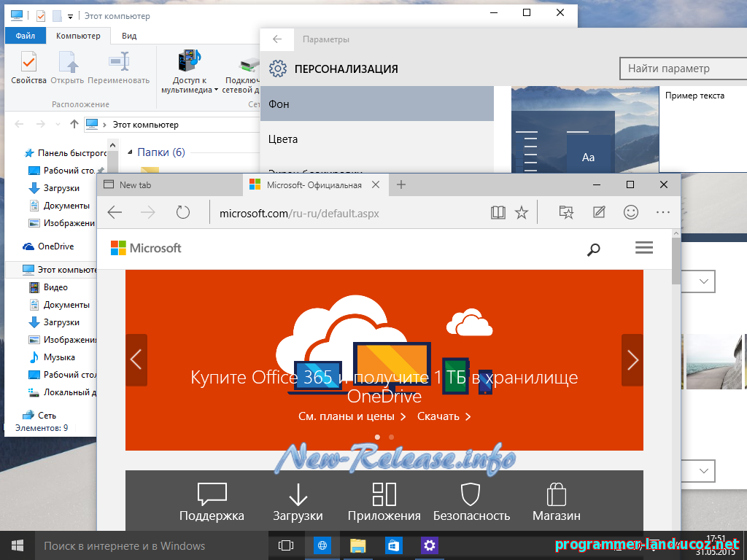
Task: Select the Microsoft- Официальная tab
Action: point(315,184)
